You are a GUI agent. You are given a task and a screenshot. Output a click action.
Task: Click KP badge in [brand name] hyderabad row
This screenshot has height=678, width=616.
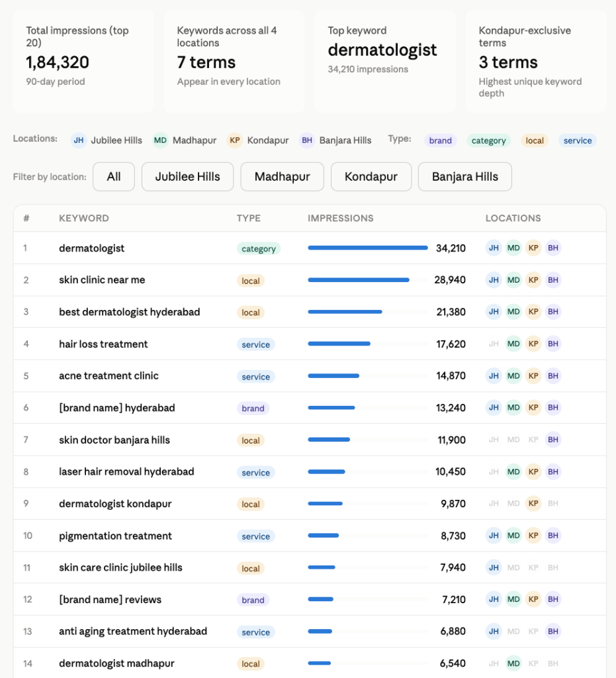pyautogui.click(x=533, y=407)
